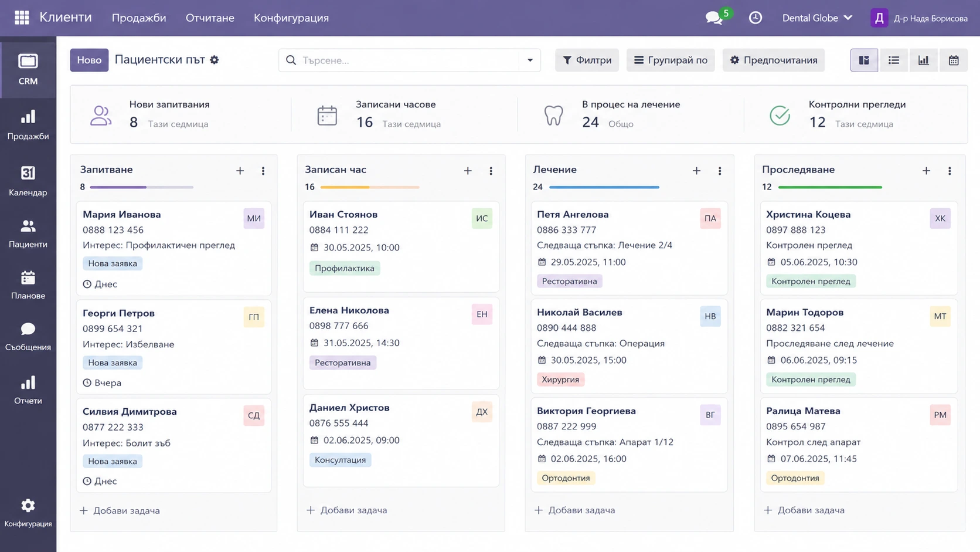Viewport: 980px width, 552px height.
Task: Open chat messages icon with badge 5
Action: pyautogui.click(x=714, y=18)
